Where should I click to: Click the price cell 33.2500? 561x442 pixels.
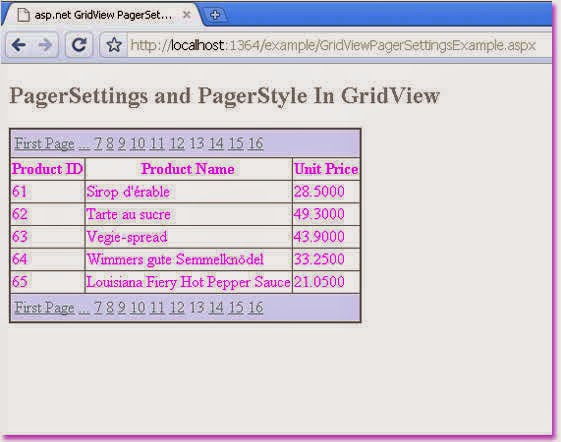[x=326, y=259]
